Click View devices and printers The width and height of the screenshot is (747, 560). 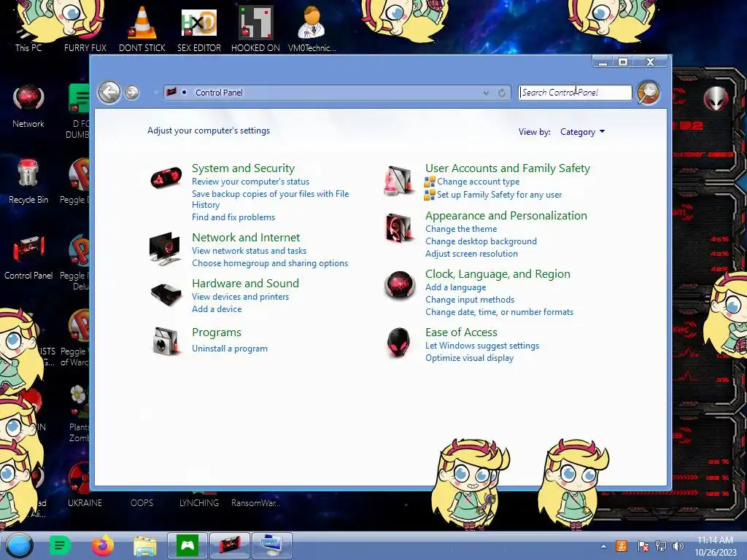pos(240,296)
